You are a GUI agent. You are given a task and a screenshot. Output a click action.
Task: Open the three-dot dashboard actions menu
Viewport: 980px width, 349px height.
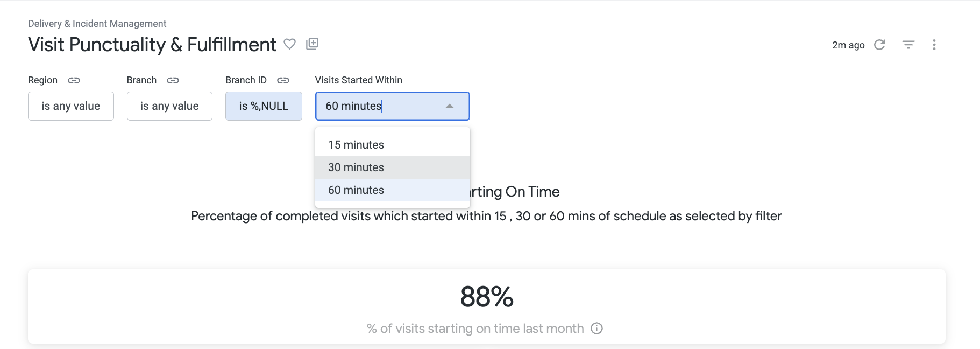click(934, 45)
